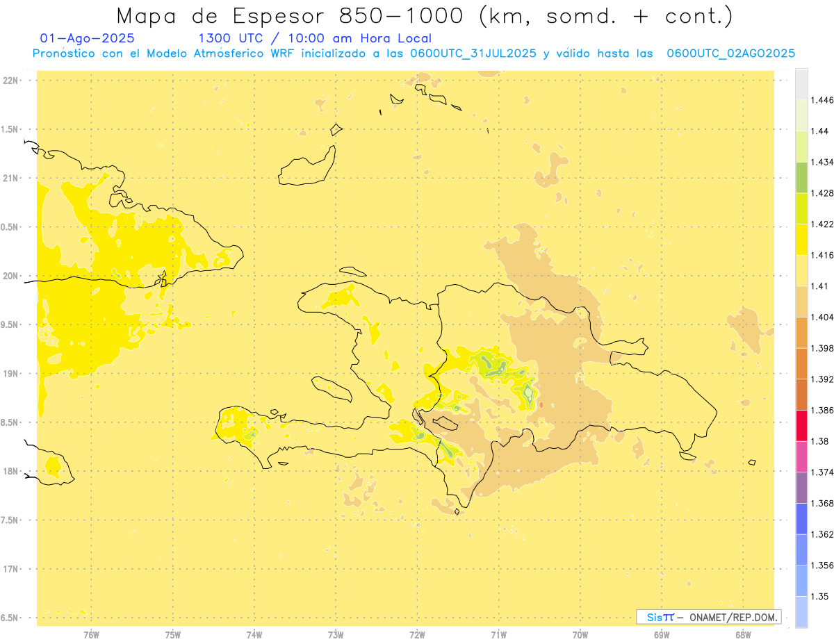
Task: Click the colorbar value "1.44"
Action: [820, 131]
